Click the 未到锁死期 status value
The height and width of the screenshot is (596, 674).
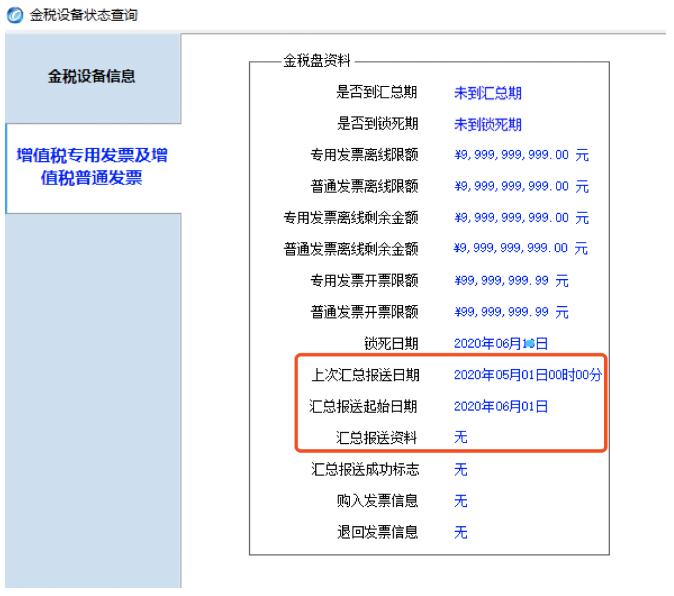click(x=489, y=125)
